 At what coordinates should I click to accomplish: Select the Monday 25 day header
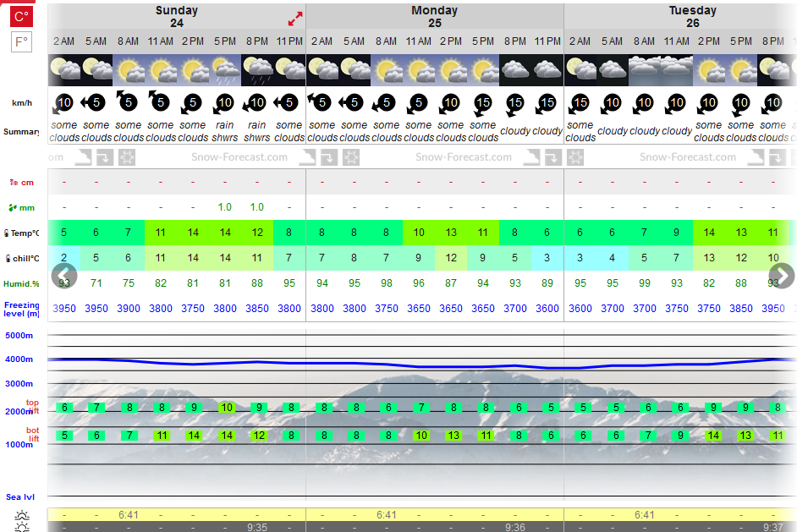click(x=435, y=17)
